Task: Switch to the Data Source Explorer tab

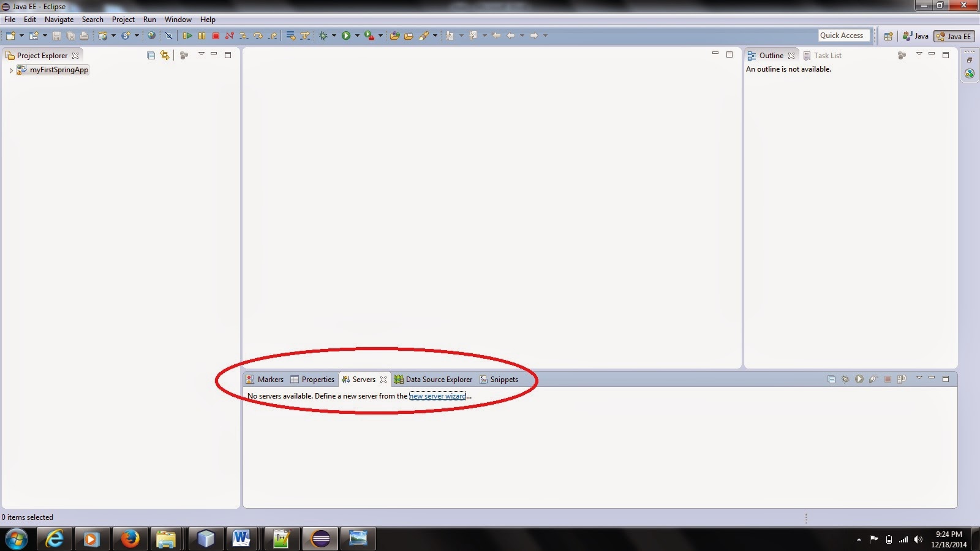Action: tap(439, 379)
